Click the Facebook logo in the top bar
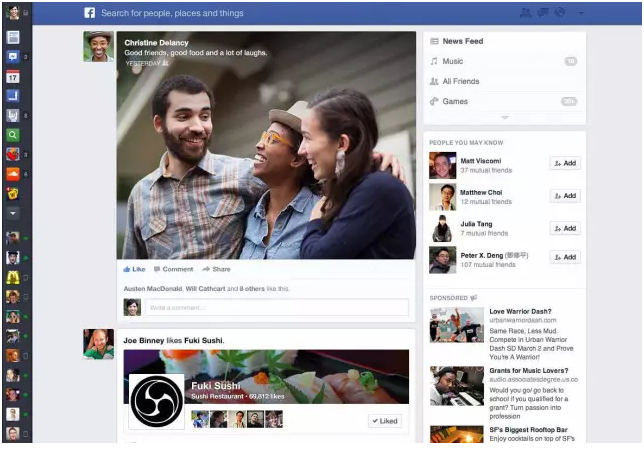Image resolution: width=644 pixels, height=463 pixels. click(x=90, y=13)
